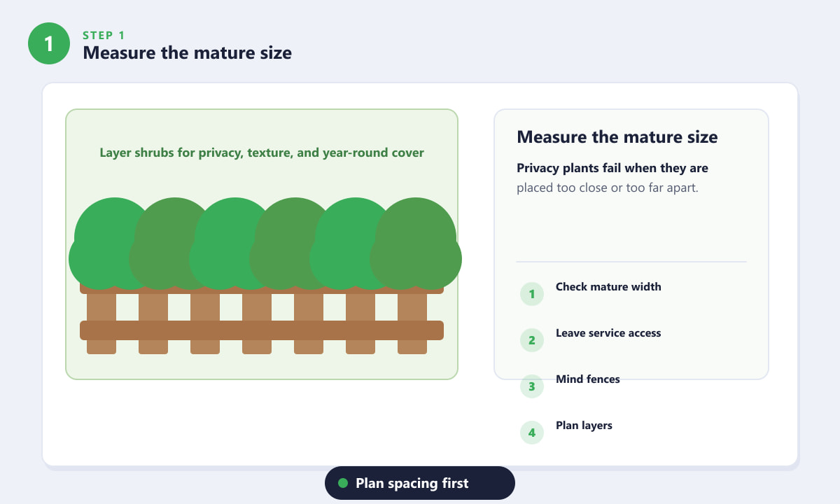Screen dimensions: 840x504
Task: Click the green dot in Plan spacing pill
Action: [343, 483]
